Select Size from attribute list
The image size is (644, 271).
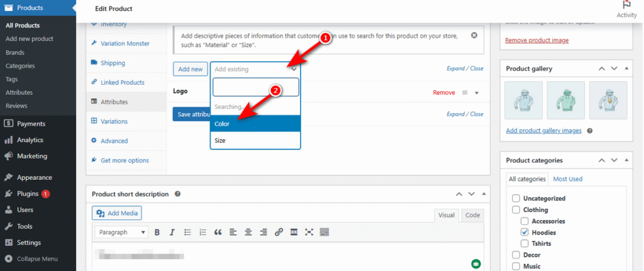pyautogui.click(x=255, y=140)
